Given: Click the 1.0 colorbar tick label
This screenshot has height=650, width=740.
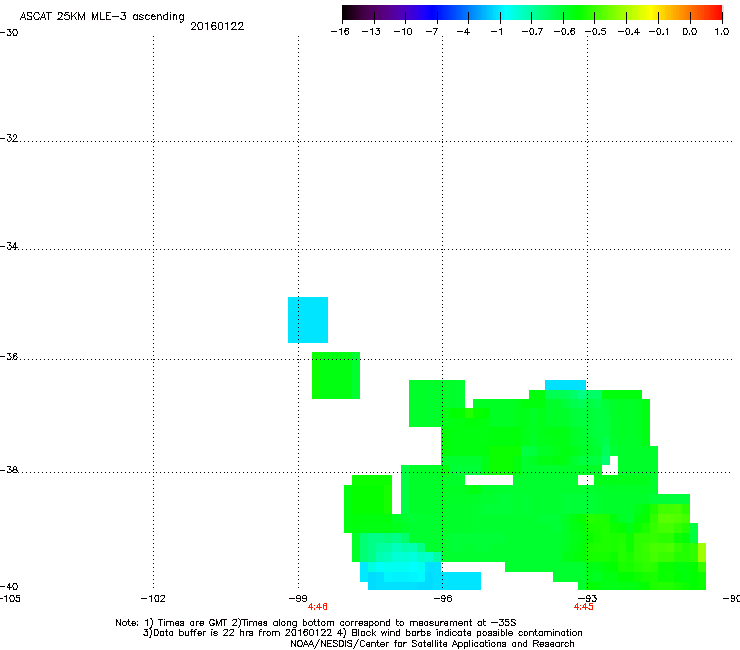Looking at the screenshot, I should tap(722, 32).
